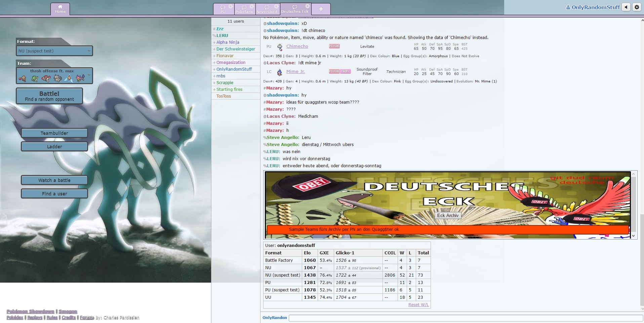Click Find a user
Image resolution: width=644 pixels, height=323 pixels.
pyautogui.click(x=54, y=194)
